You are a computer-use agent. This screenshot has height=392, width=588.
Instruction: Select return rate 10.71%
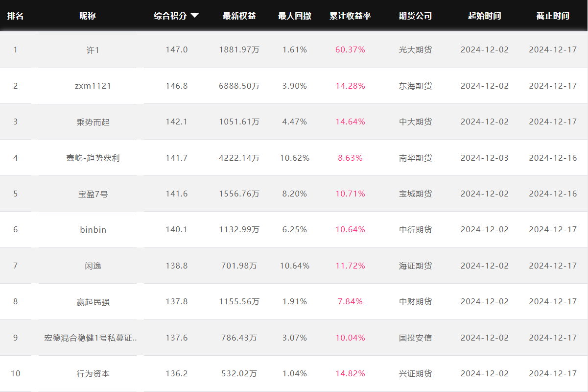point(350,194)
